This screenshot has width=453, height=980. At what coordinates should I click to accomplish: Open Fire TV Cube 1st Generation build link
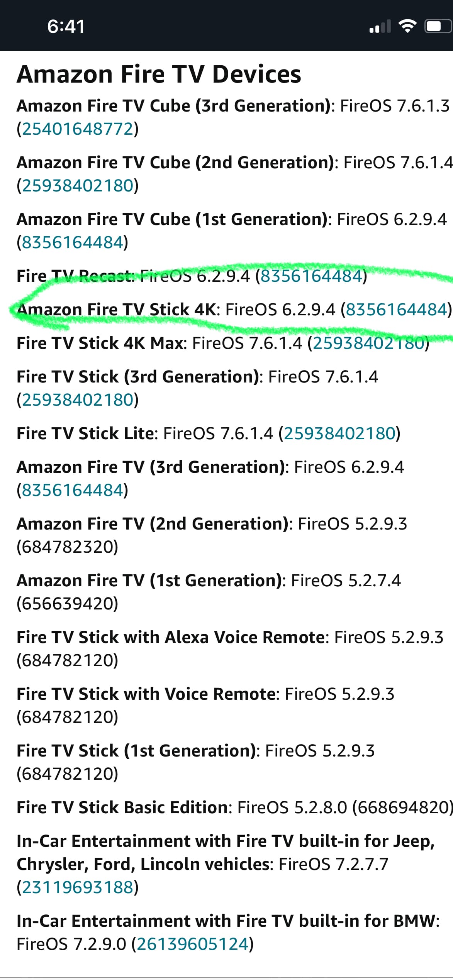(x=72, y=242)
